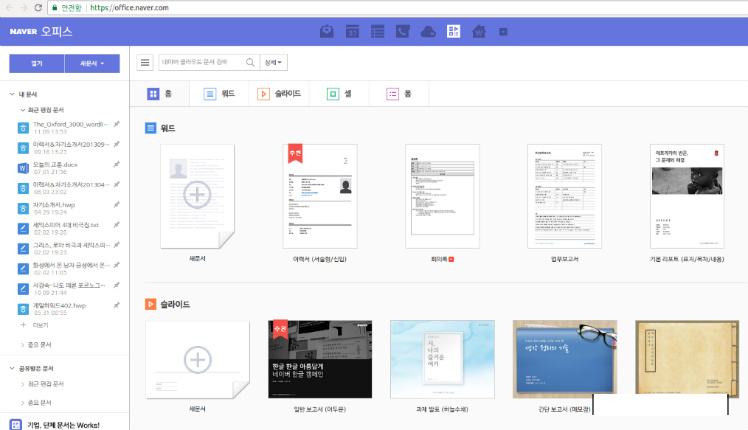Open the 이력서&자기소개서201309 document
This screenshot has width=748, height=430.
pyautogui.click(x=71, y=144)
